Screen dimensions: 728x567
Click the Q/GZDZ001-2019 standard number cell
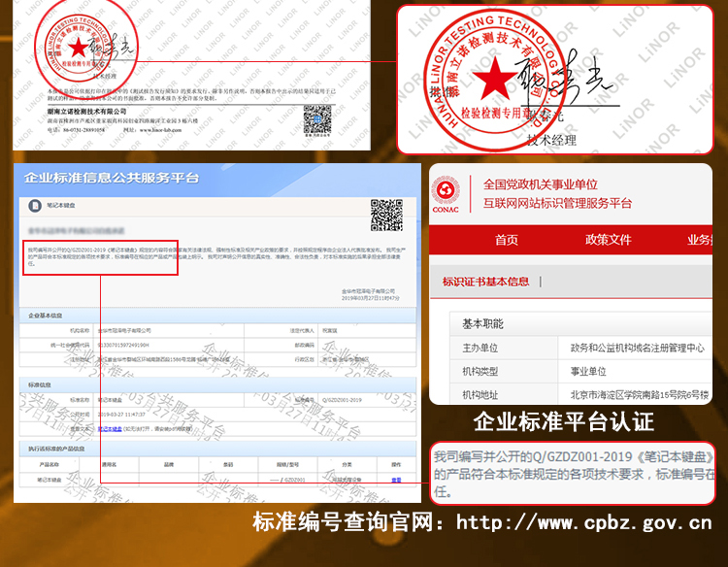(366, 400)
